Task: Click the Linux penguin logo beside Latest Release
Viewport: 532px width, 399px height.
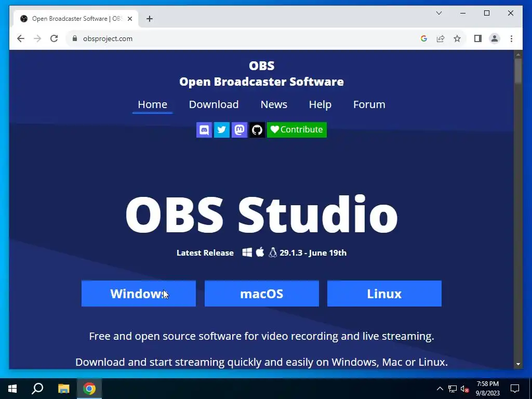Action: coord(272,252)
